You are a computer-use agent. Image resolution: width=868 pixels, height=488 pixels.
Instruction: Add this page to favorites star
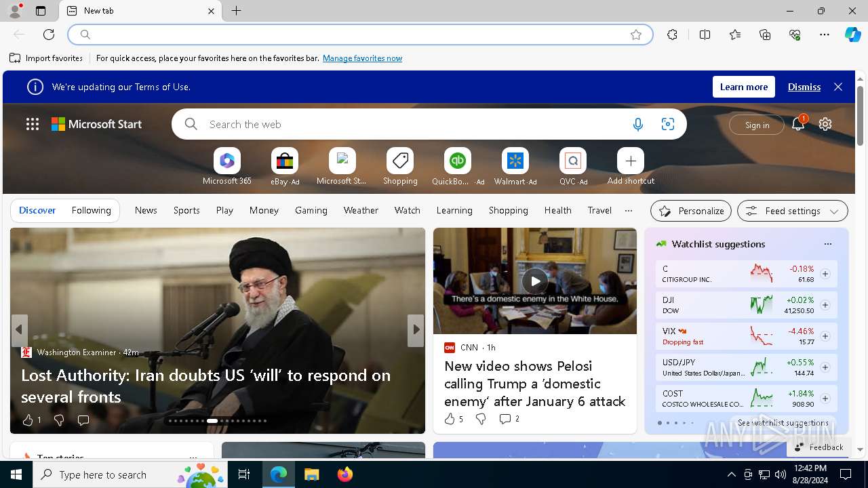coord(636,35)
